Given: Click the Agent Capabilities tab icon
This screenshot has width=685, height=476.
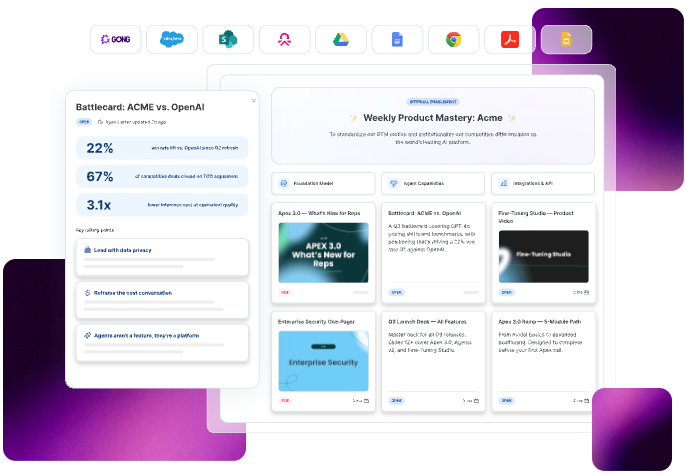Looking at the screenshot, I should [394, 183].
